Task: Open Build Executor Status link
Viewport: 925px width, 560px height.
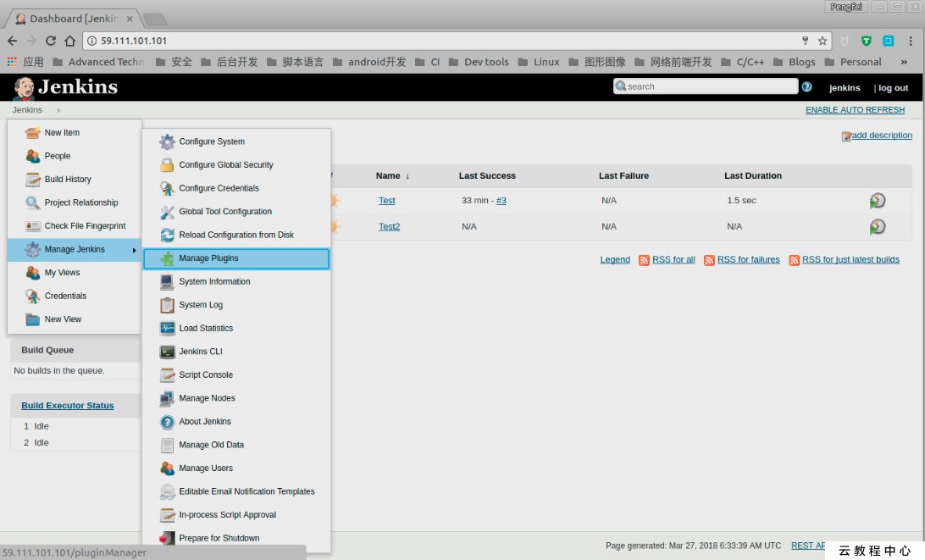Action: pyautogui.click(x=68, y=406)
